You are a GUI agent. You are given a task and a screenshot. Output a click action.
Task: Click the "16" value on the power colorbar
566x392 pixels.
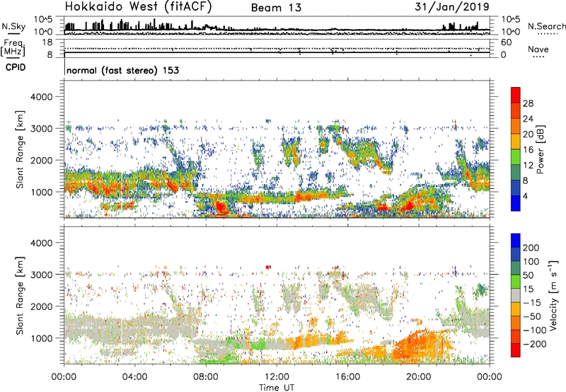coord(528,150)
